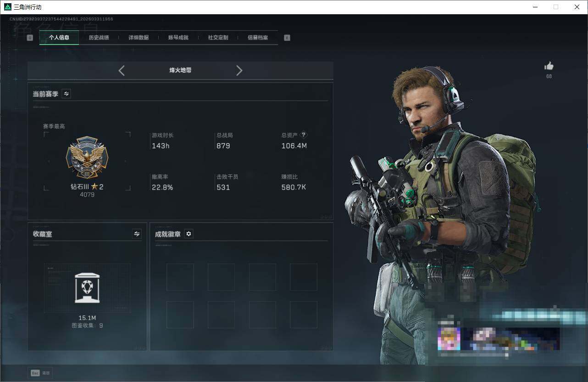Maximize the 三角洲行动 window
Viewport: 588px width, 382px height.
[556, 7]
